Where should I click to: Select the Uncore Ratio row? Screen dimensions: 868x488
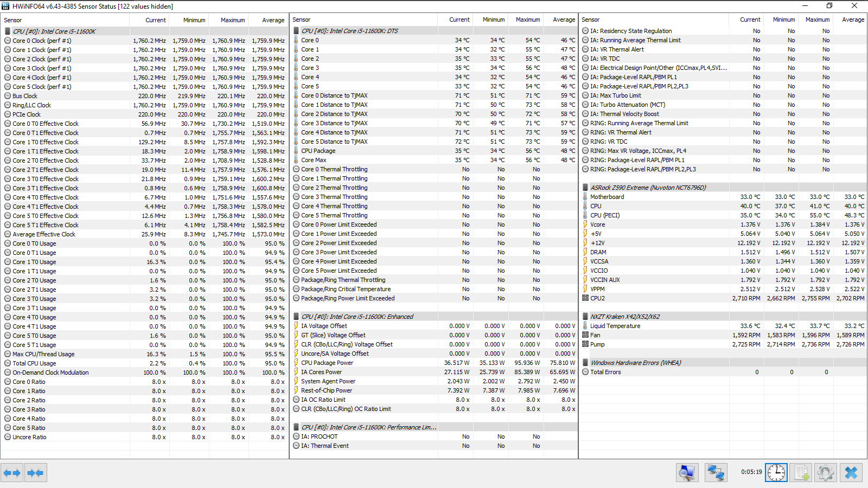tap(144, 437)
